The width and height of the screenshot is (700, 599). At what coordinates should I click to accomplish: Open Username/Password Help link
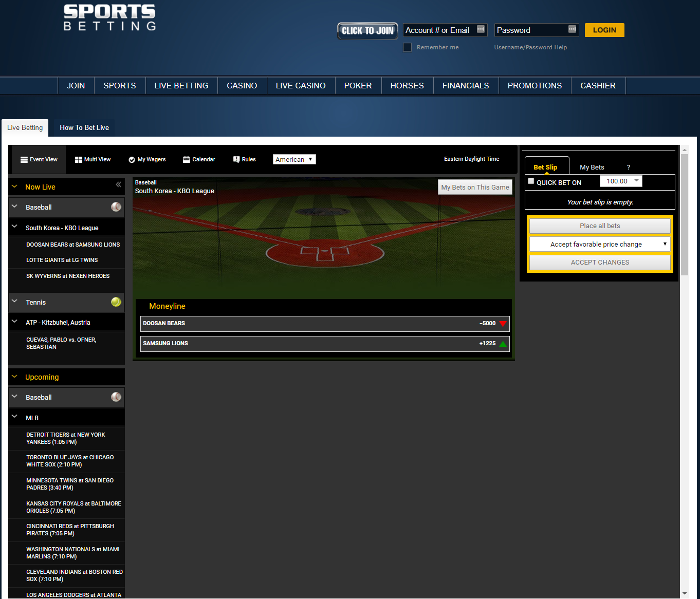point(530,47)
